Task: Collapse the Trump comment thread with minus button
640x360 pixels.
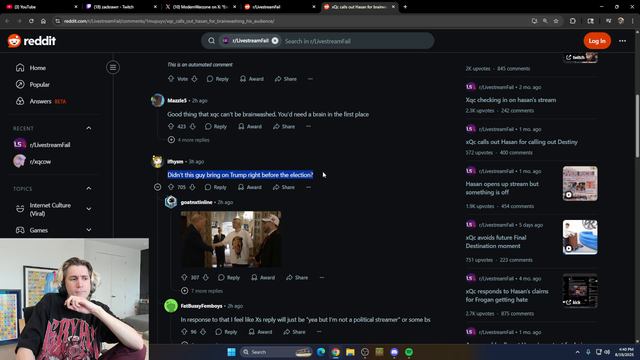Action: [x=158, y=187]
